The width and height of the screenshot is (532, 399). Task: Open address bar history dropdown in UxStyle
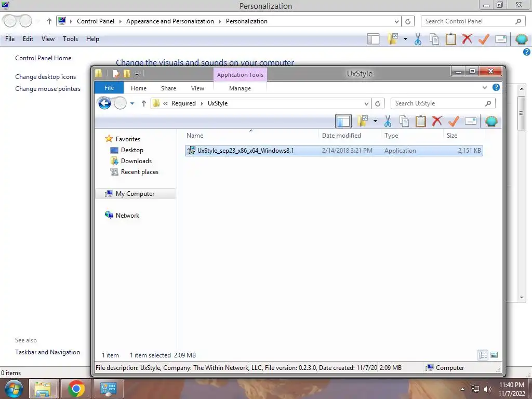[366, 103]
